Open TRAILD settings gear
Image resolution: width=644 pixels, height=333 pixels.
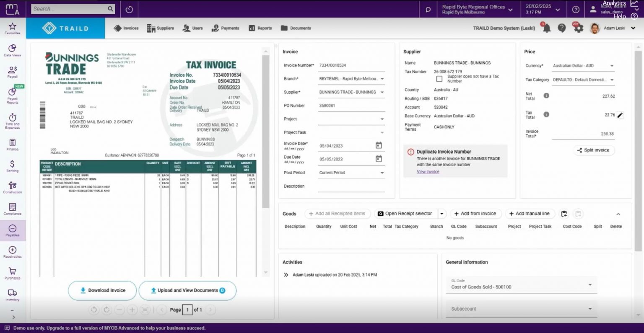pyautogui.click(x=579, y=28)
